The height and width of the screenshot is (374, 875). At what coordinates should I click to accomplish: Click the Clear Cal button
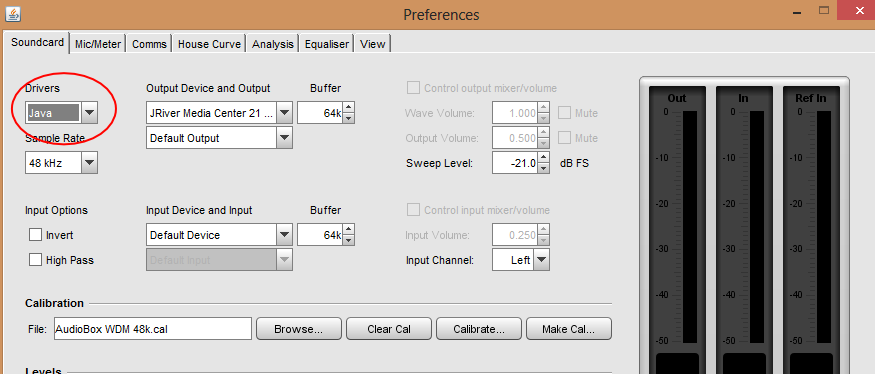[388, 329]
